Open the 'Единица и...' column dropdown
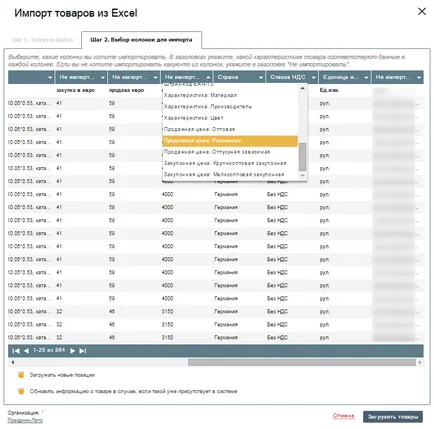This screenshot has height=429, width=434. tap(366, 77)
